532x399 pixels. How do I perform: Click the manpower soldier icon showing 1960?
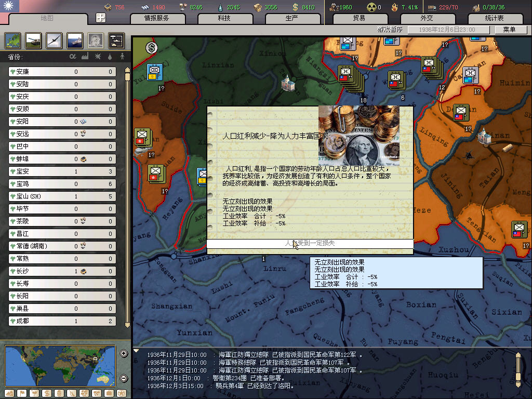tap(334, 7)
